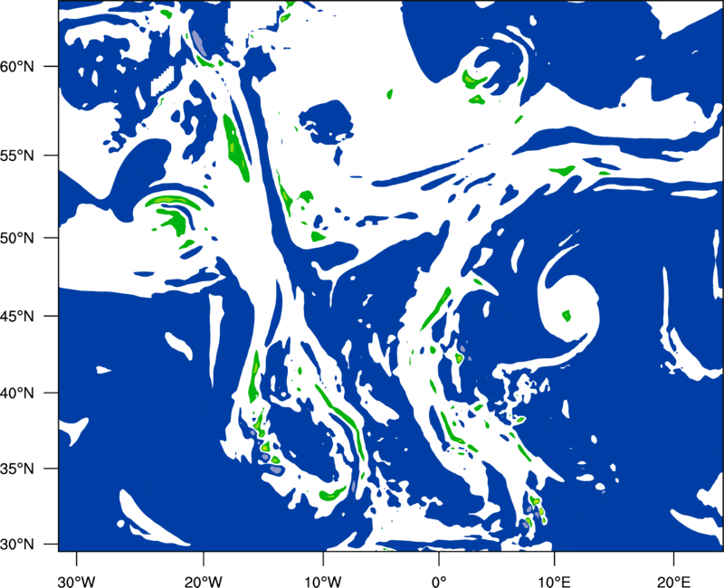The height and width of the screenshot is (588, 724).
Task: Click the 10°W longitude label
Action: 323,581
